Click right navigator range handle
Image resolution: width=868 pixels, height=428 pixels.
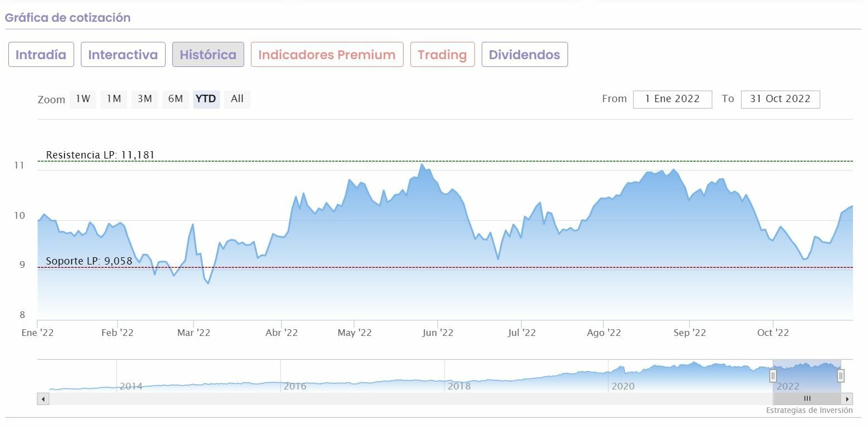click(841, 376)
